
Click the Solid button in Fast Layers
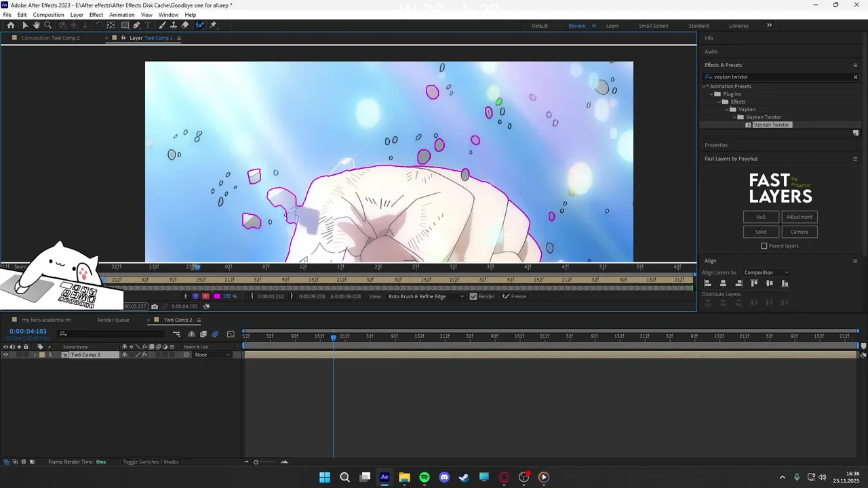point(761,232)
